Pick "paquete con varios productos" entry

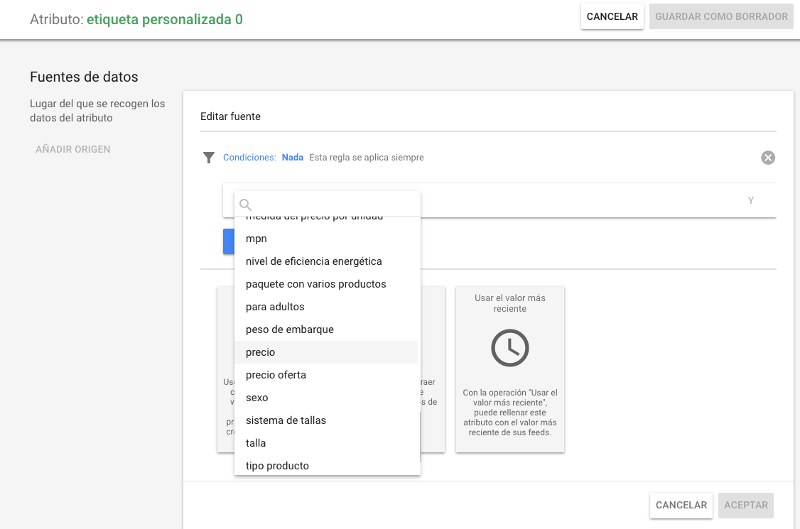coord(327,284)
